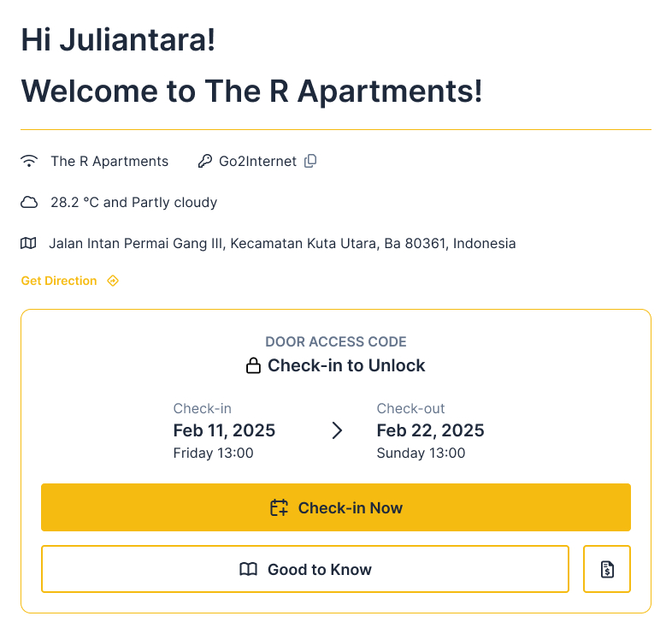
Task: Open the invoice document icon button
Action: (607, 569)
